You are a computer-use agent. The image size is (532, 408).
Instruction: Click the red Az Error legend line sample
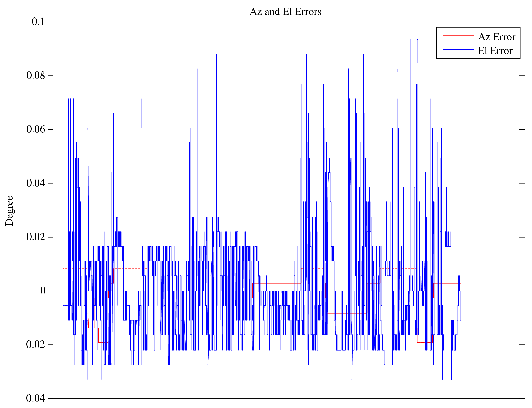[x=458, y=36]
